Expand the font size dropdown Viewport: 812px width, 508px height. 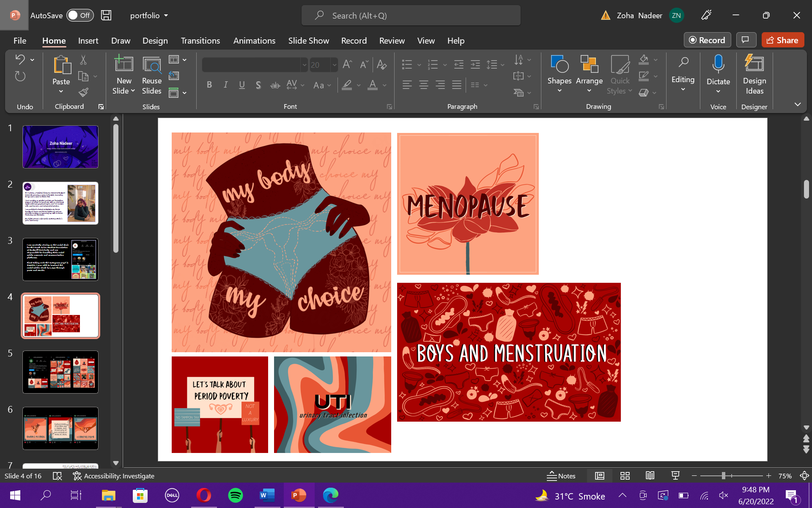334,65
